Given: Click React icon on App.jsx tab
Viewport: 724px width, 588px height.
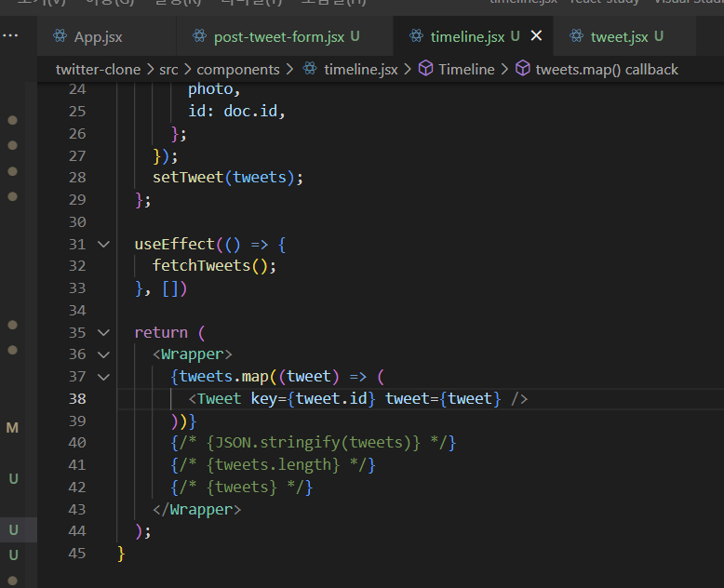Looking at the screenshot, I should pyautogui.click(x=60, y=36).
